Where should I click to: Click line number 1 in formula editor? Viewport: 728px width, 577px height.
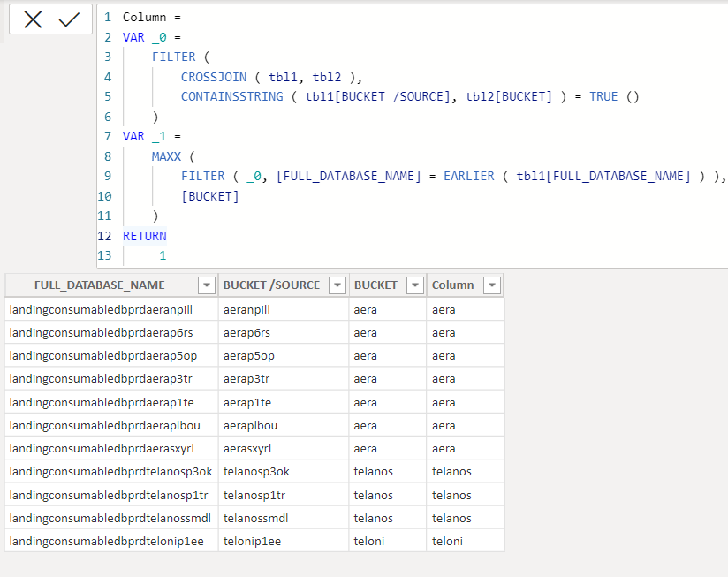[x=108, y=17]
